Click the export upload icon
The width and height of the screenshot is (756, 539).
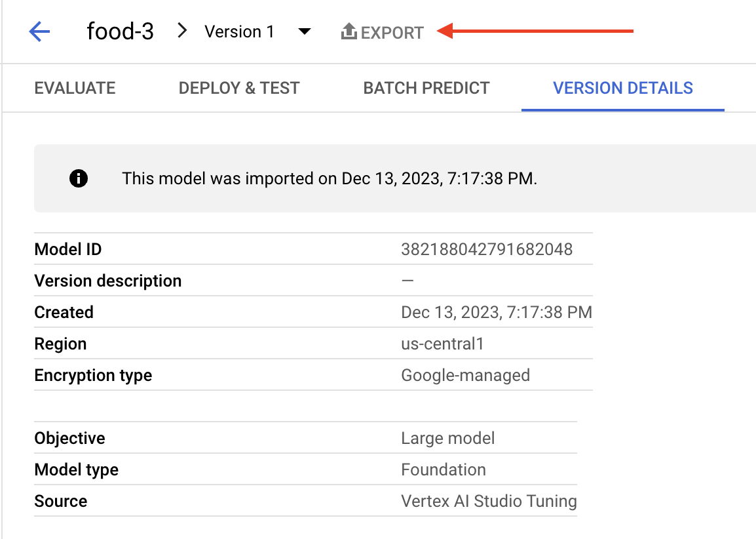[349, 31]
